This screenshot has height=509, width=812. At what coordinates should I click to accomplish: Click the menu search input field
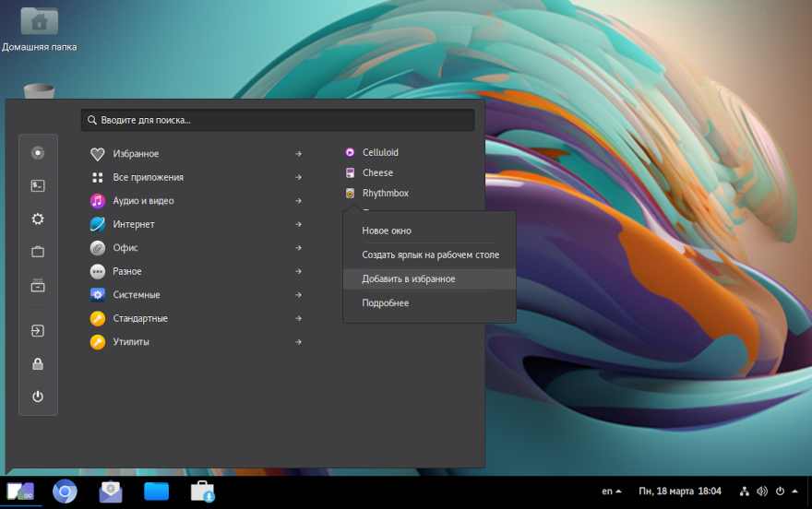pyautogui.click(x=278, y=120)
